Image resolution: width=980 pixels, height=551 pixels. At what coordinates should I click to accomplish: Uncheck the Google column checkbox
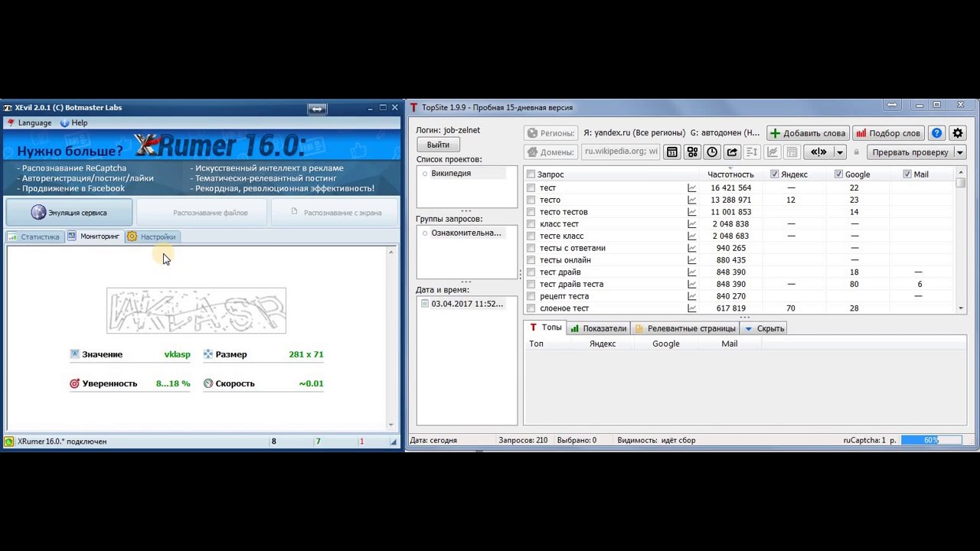[839, 174]
